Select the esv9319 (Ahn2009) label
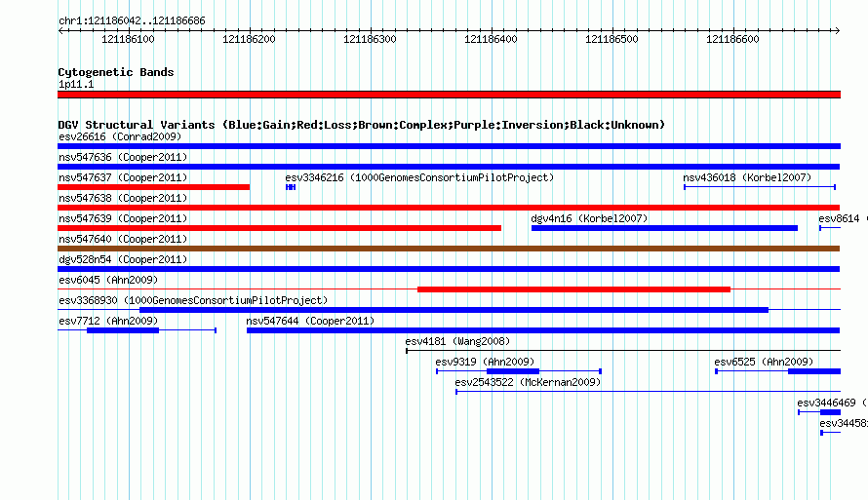The width and height of the screenshot is (868, 500). tap(485, 362)
